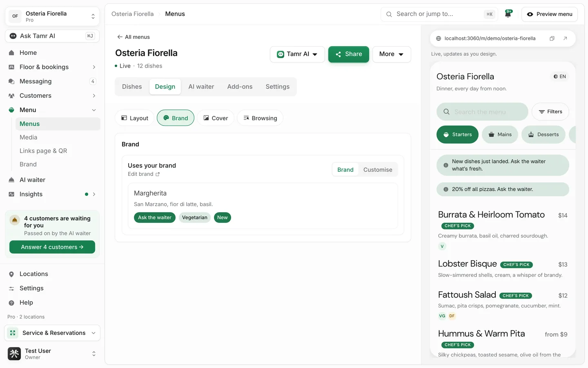The height and width of the screenshot is (368, 588).
Task: Click the Messaging chat icon
Action: click(11, 81)
